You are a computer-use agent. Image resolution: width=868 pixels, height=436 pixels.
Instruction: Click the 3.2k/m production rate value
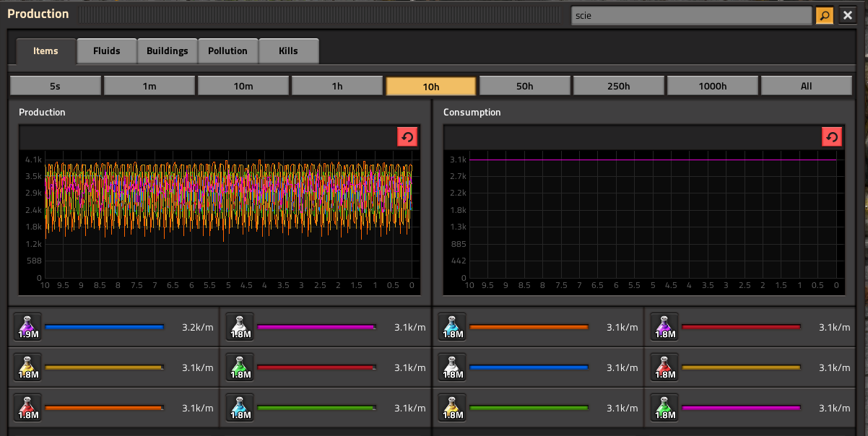197,328
